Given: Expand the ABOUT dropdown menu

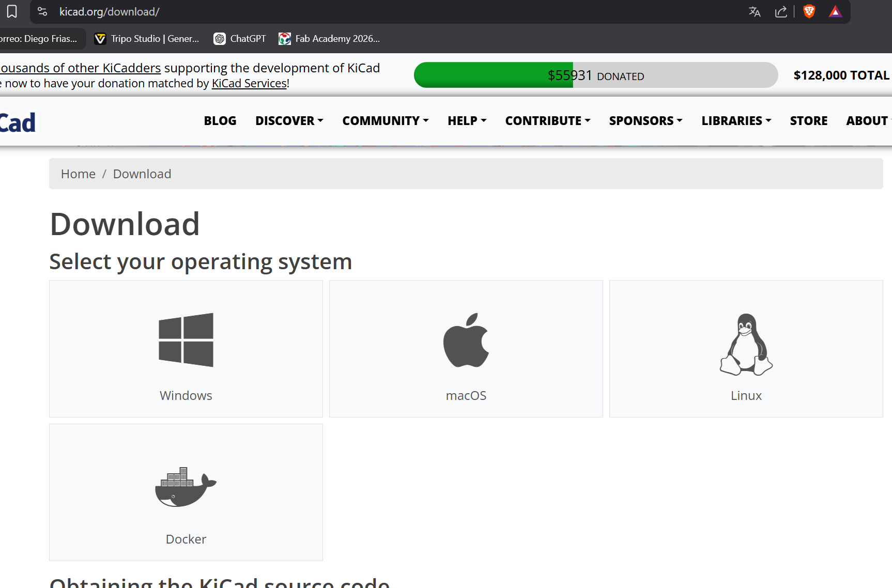Looking at the screenshot, I should [x=869, y=121].
